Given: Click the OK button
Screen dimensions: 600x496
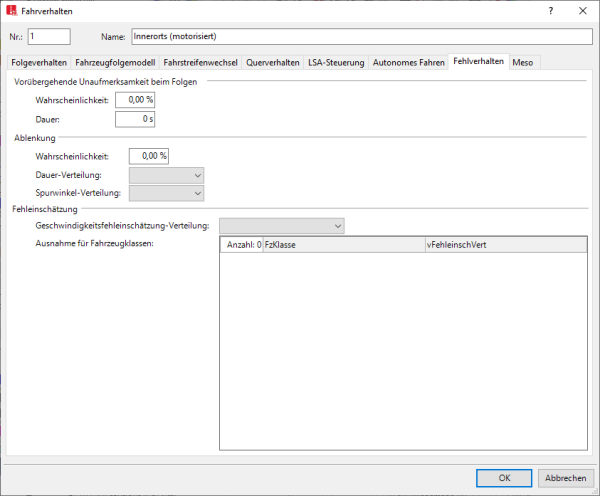Looking at the screenshot, I should [x=505, y=477].
